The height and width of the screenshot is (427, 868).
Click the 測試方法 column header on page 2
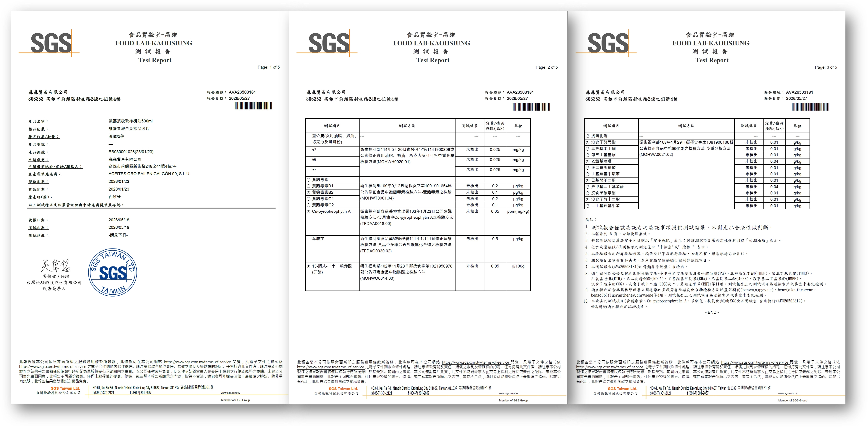coord(407,126)
